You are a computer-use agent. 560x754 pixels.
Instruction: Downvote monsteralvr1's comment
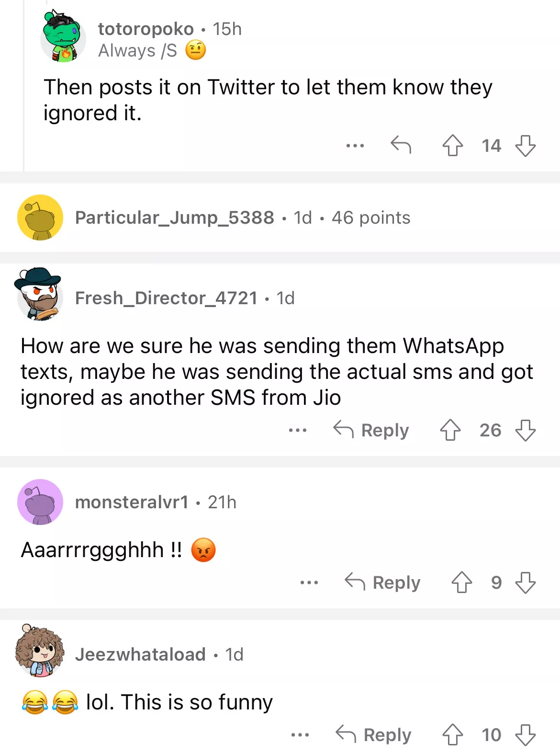pos(525,583)
